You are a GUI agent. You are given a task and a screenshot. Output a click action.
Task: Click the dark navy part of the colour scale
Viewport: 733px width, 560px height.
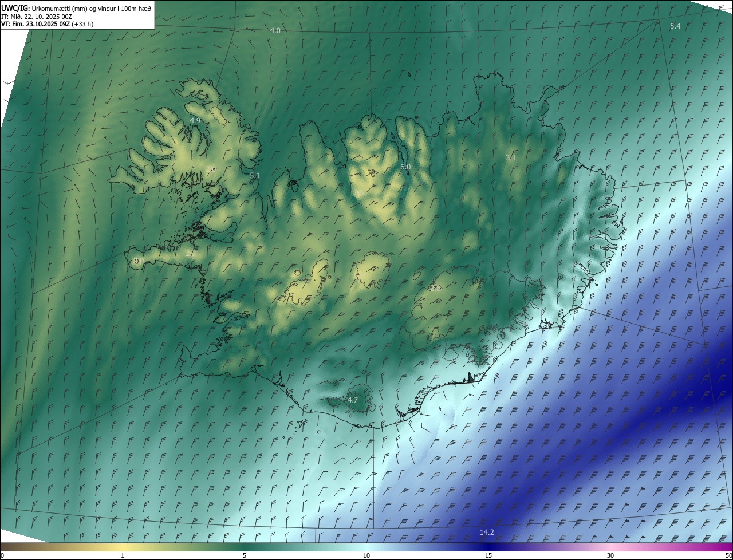488,547
